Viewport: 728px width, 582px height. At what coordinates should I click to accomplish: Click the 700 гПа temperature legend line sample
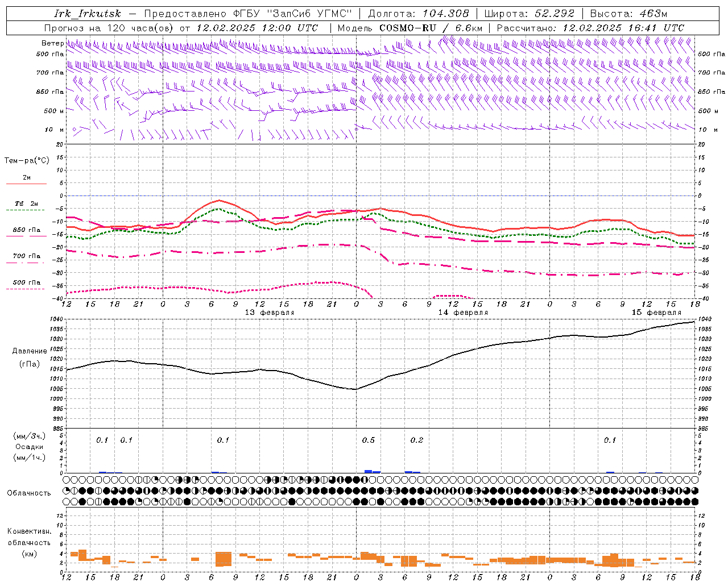26,263
